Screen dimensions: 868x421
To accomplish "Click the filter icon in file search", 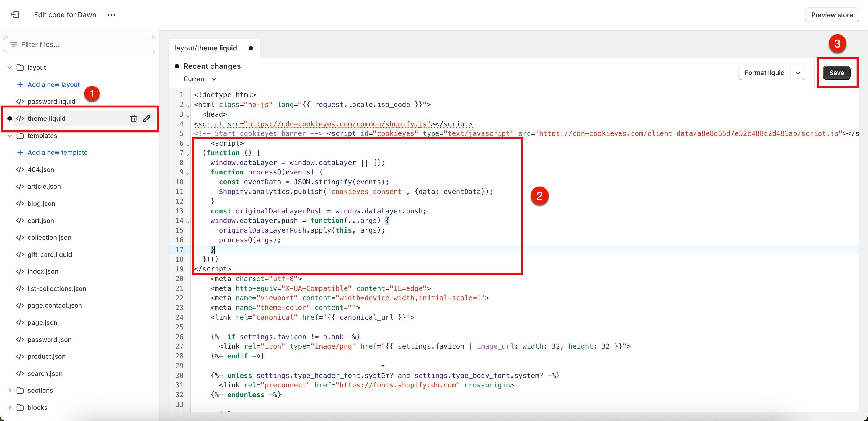I will pyautogui.click(x=14, y=45).
